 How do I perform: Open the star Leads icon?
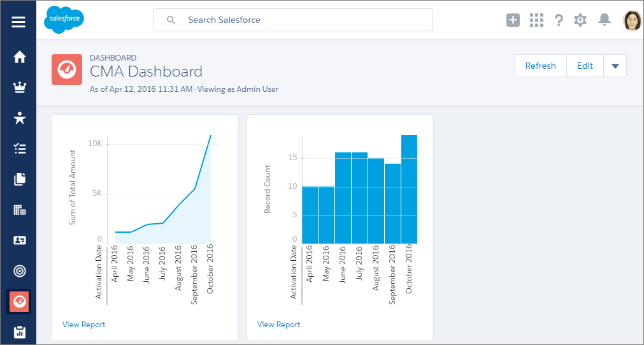tap(19, 118)
